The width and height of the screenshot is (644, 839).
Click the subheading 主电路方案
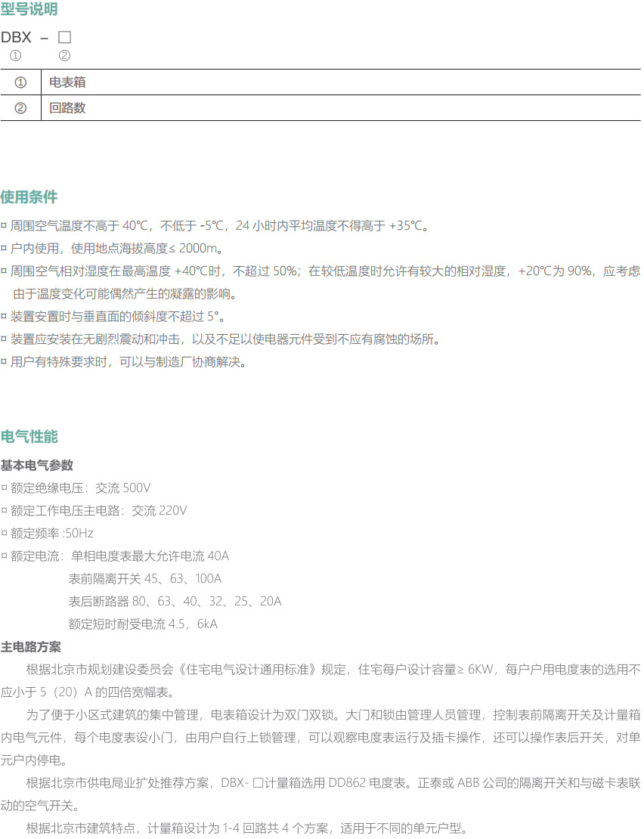click(30, 647)
